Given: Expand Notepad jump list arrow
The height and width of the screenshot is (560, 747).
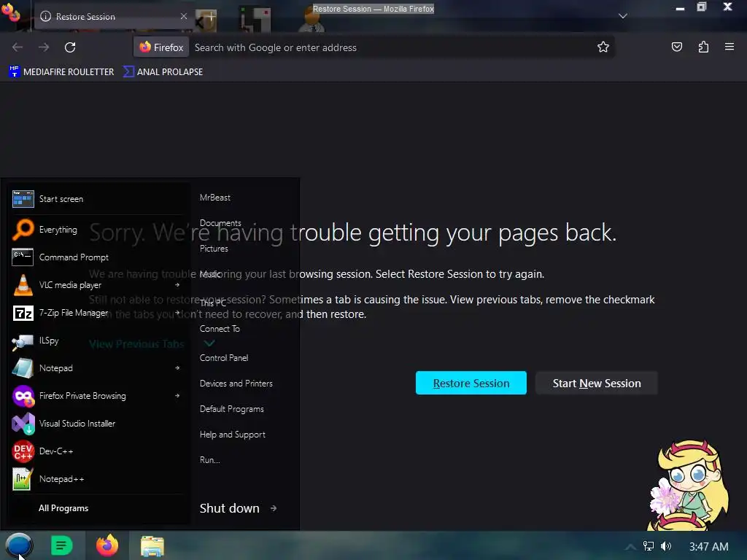Looking at the screenshot, I should tap(177, 368).
